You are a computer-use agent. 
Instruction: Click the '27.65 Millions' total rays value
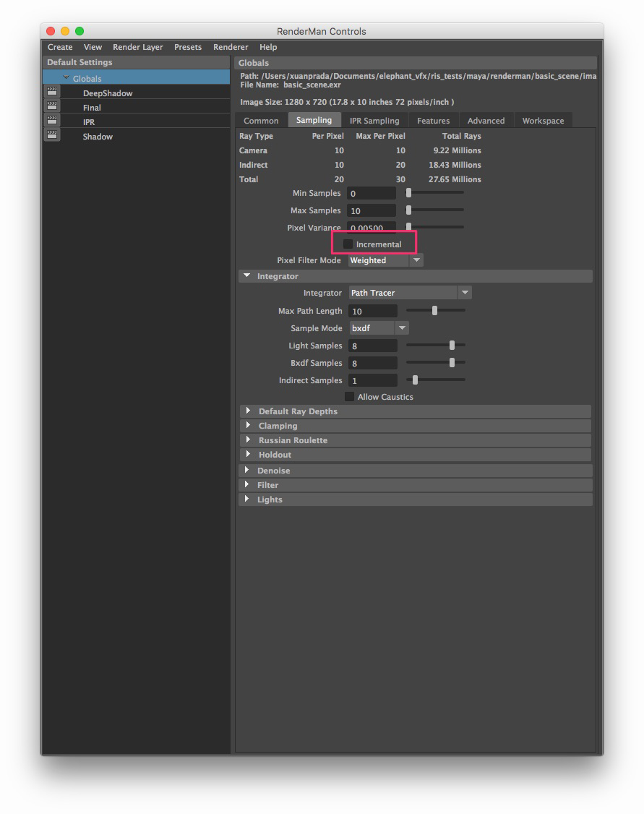[455, 179]
